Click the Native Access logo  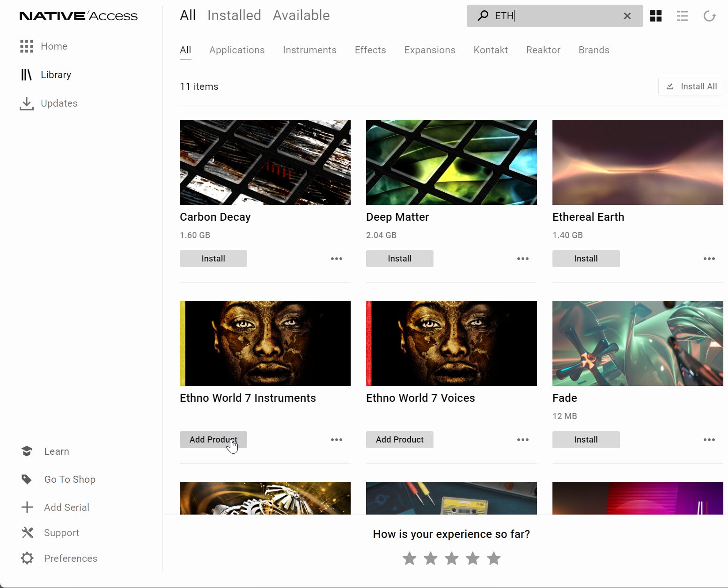point(79,16)
